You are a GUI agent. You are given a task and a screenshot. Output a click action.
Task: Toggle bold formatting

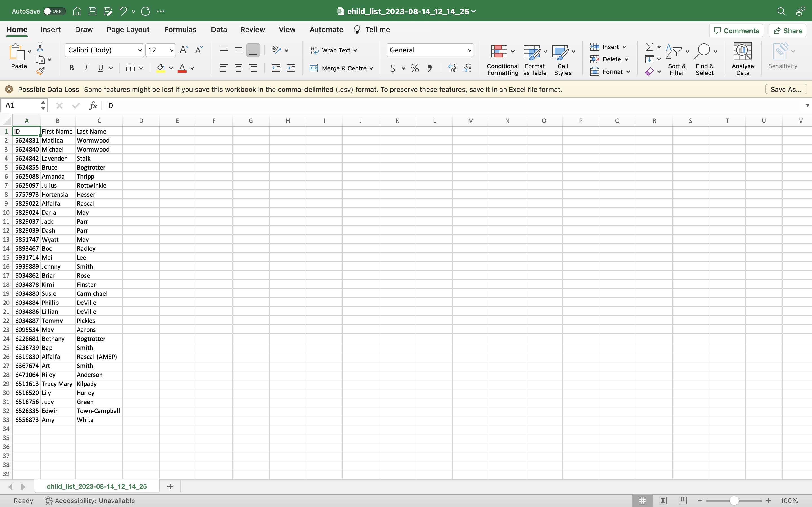tap(71, 68)
